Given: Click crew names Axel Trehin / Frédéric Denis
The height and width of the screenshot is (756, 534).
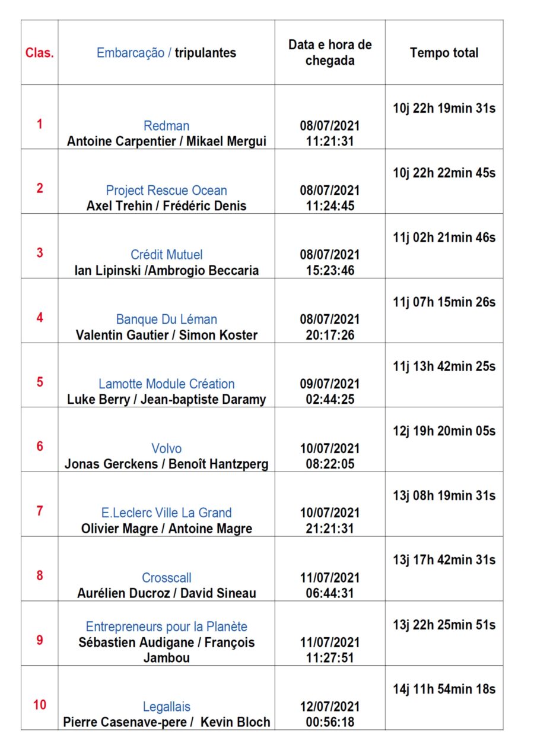Looking at the screenshot, I should pyautogui.click(x=166, y=206).
